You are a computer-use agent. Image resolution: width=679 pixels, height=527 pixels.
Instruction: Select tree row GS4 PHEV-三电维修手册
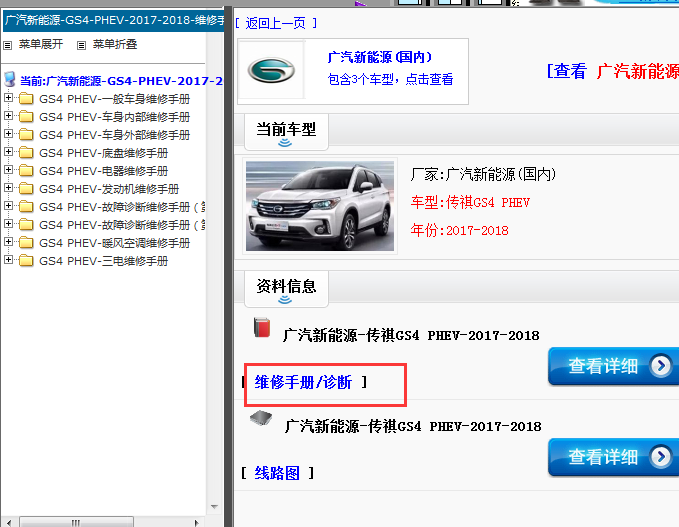(103, 261)
